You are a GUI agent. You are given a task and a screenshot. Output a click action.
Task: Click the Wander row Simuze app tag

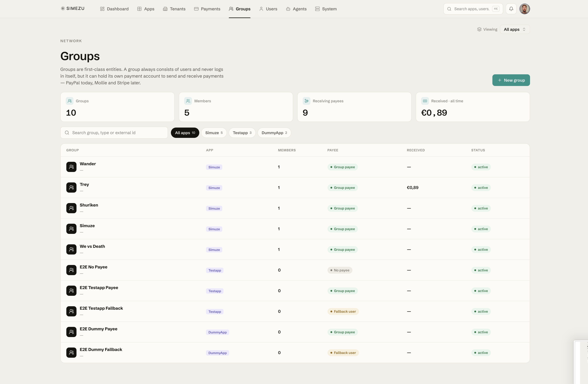pyautogui.click(x=214, y=167)
